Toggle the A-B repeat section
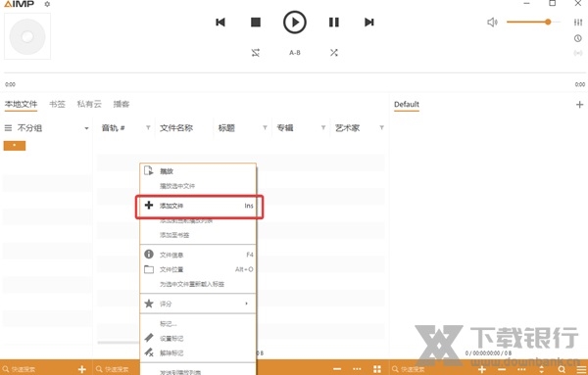The width and height of the screenshot is (588, 375). coord(295,53)
